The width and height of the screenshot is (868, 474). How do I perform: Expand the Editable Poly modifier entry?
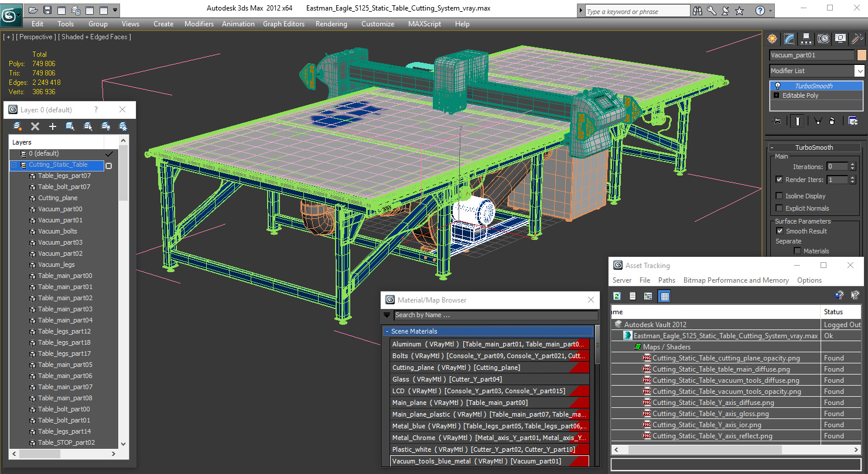click(777, 95)
